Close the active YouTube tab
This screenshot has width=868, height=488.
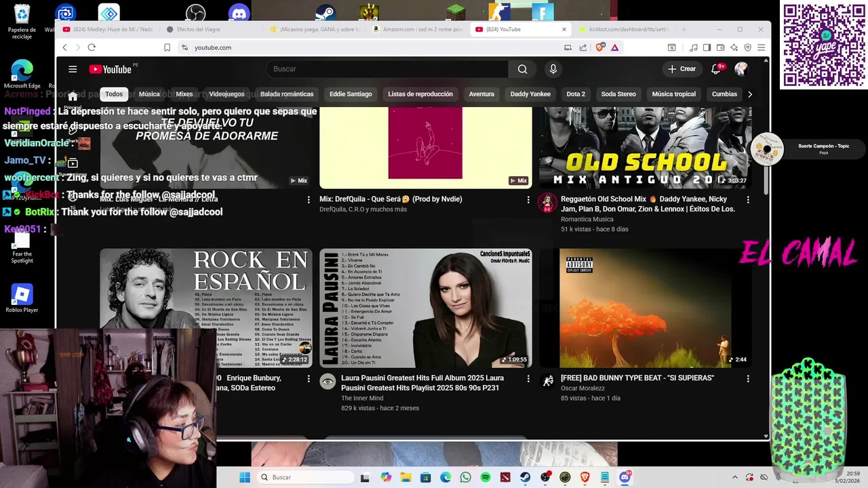564,29
